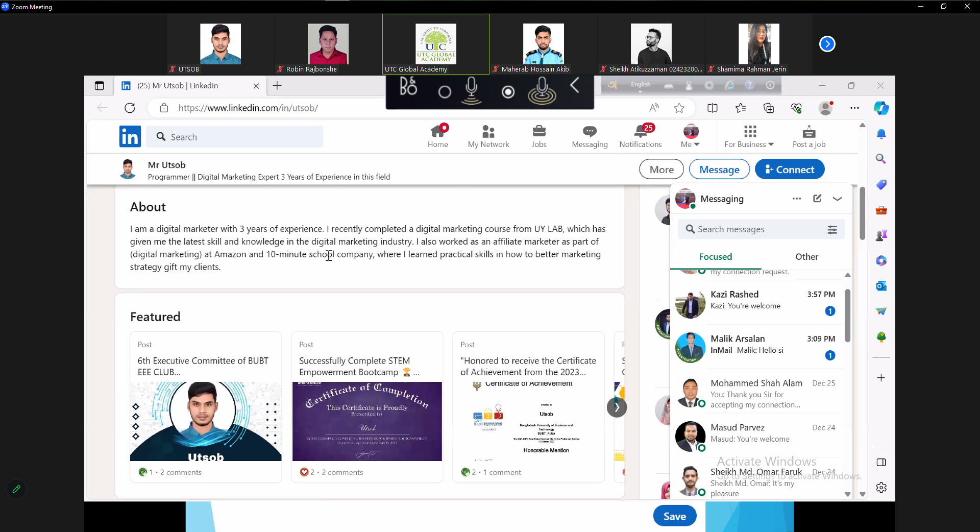980x532 pixels.
Task: Open Kazi Rashed conversation
Action: [x=755, y=301]
